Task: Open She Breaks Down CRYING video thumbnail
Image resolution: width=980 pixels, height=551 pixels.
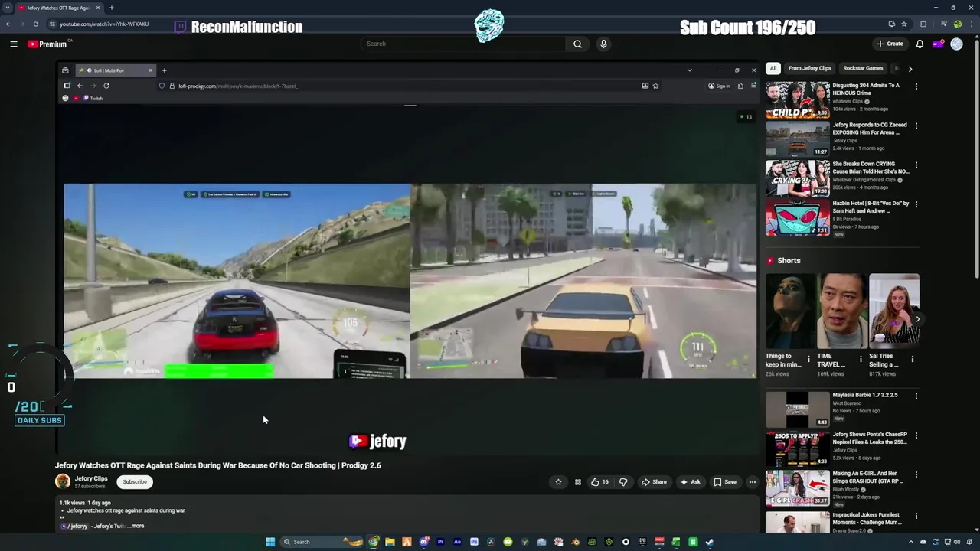Action: [x=797, y=178]
